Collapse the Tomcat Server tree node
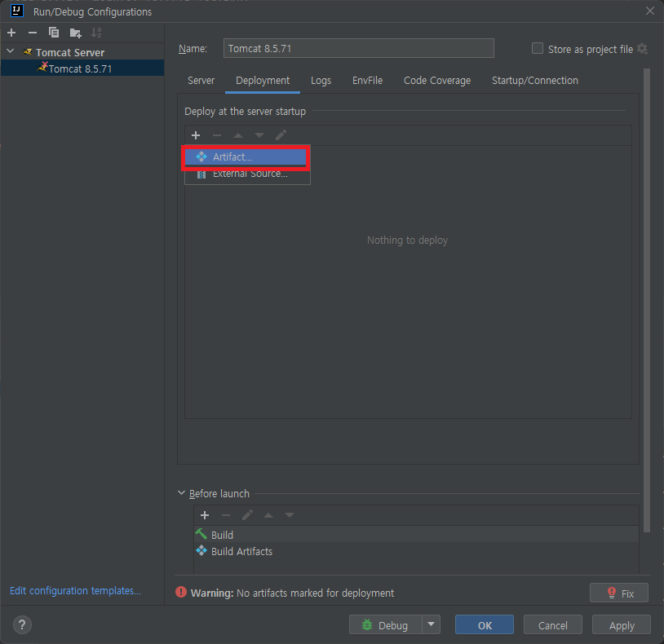664x644 pixels. coord(11,51)
